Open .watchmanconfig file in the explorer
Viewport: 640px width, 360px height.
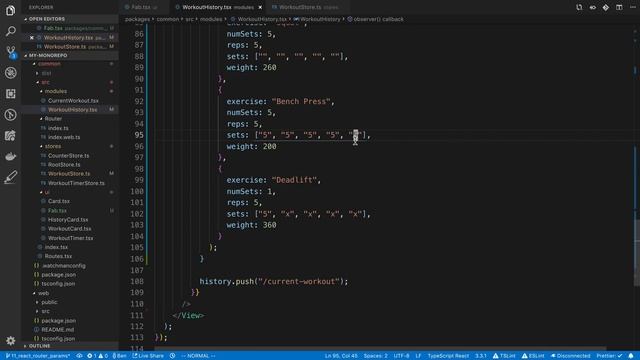point(64,265)
